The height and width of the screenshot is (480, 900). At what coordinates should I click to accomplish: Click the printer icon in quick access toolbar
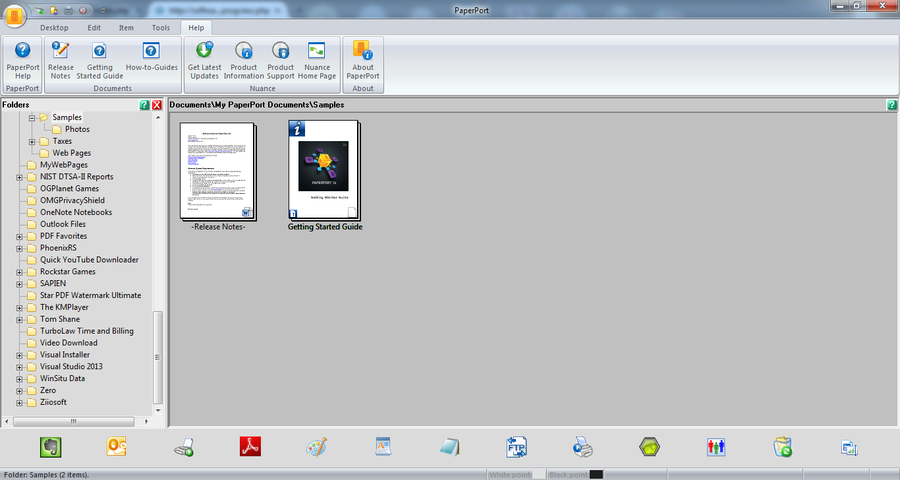pyautogui.click(x=68, y=10)
